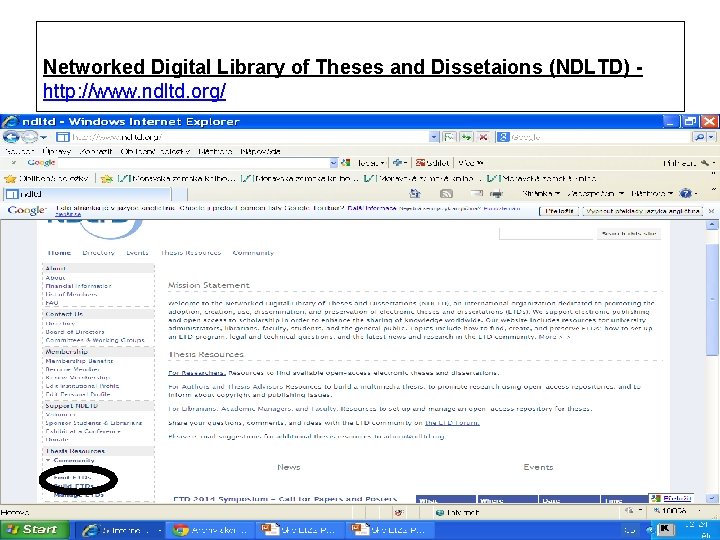Click the Print icon in the command bar
Image resolution: width=720 pixels, height=540 pixels.
point(496,194)
